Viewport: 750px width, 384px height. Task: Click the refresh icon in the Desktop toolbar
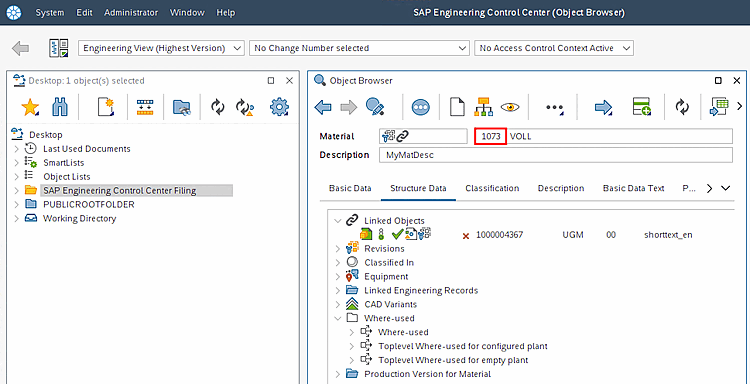tap(218, 108)
